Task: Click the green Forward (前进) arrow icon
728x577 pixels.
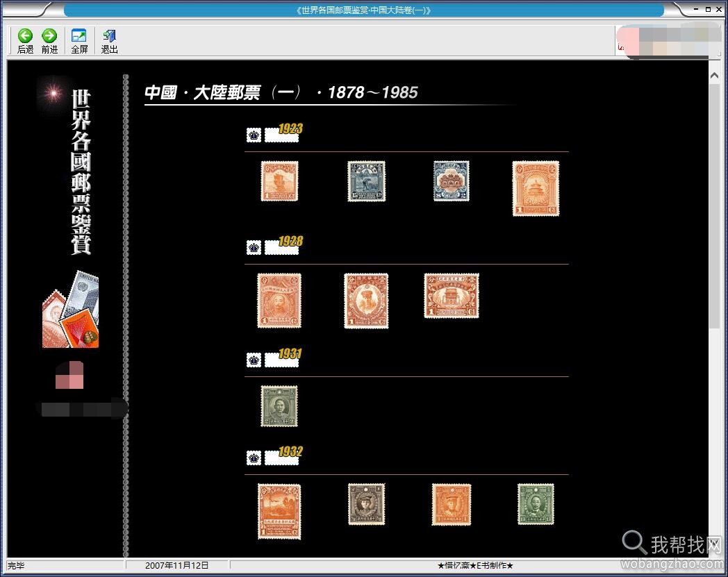Action: pos(49,35)
